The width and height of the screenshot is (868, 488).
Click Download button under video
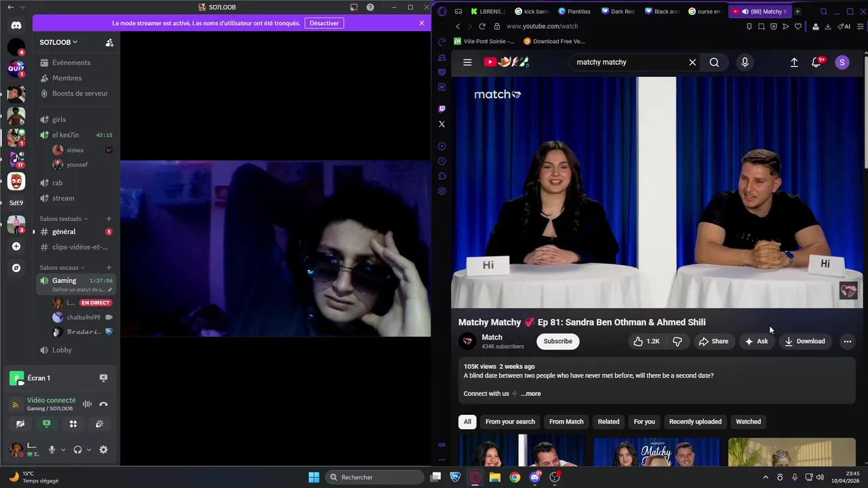(804, 342)
